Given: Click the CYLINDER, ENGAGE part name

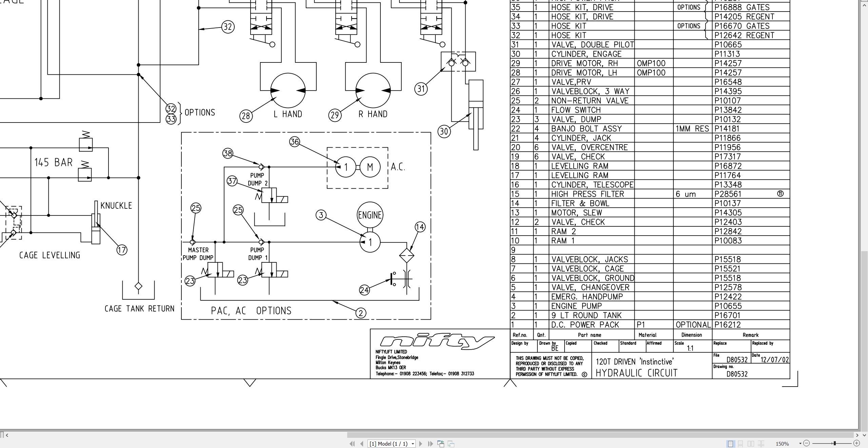Looking at the screenshot, I should pyautogui.click(x=586, y=54).
